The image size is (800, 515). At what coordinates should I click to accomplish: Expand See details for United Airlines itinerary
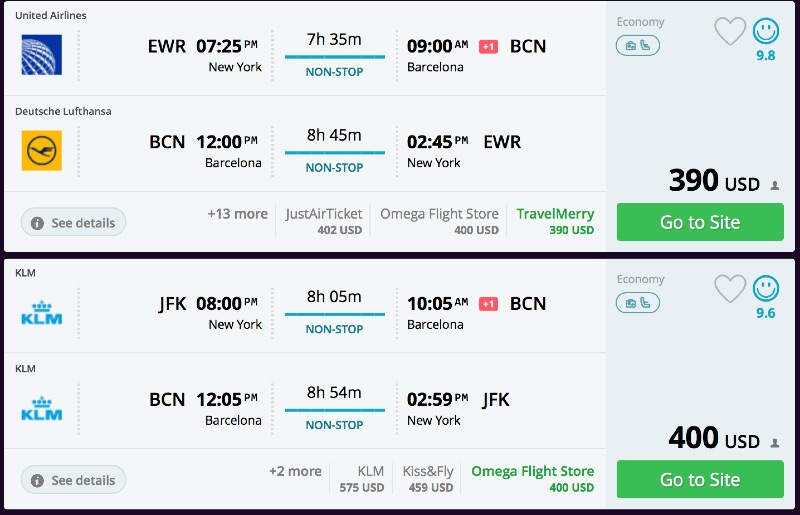[73, 222]
